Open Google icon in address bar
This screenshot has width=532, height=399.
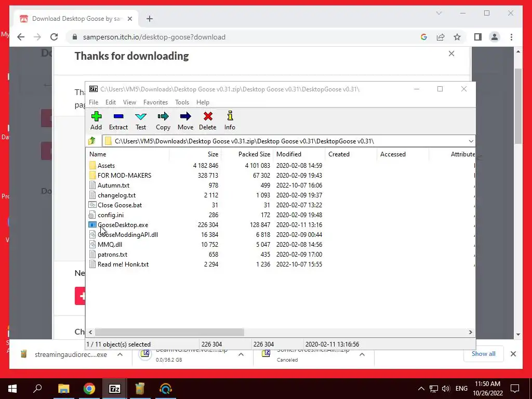[x=424, y=37]
